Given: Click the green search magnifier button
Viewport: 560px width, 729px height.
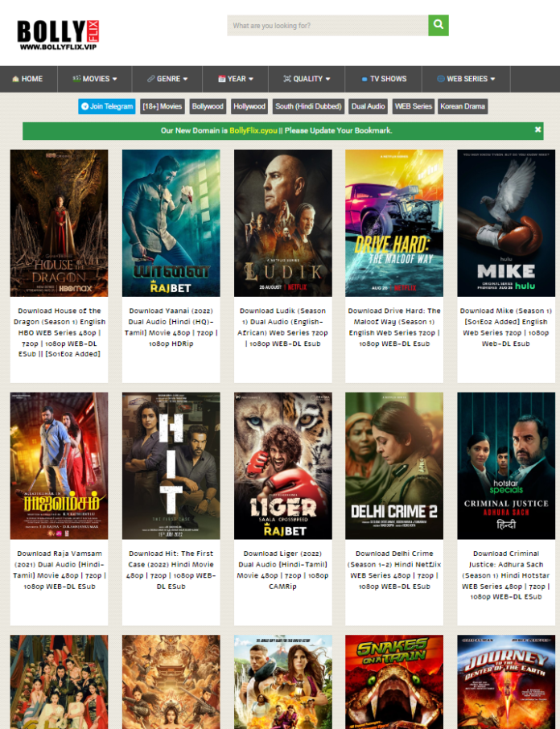Looking at the screenshot, I should pos(439,25).
